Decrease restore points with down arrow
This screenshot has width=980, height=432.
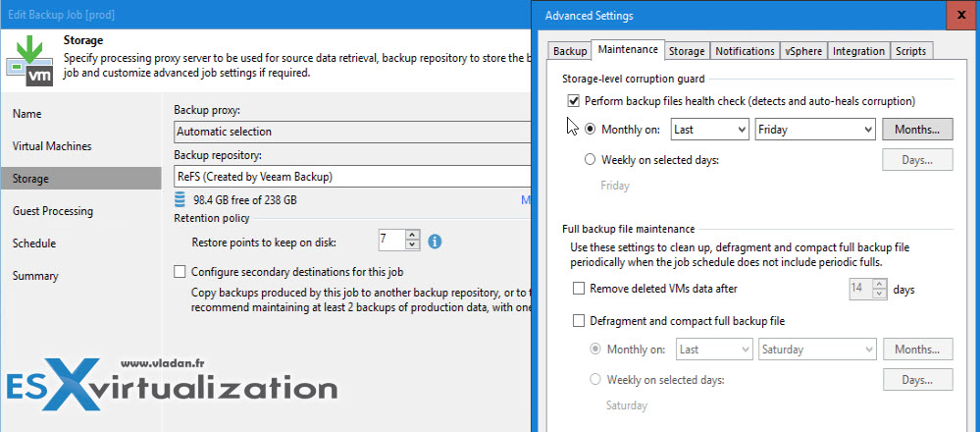[412, 245]
